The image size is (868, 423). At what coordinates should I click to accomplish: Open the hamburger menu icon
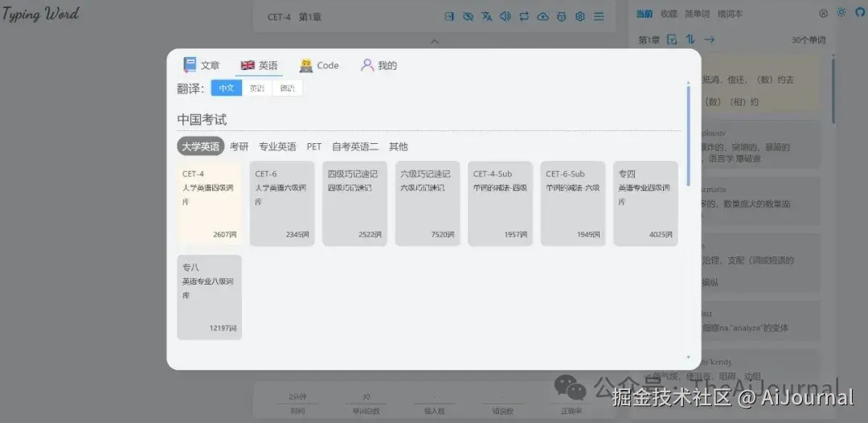click(599, 17)
